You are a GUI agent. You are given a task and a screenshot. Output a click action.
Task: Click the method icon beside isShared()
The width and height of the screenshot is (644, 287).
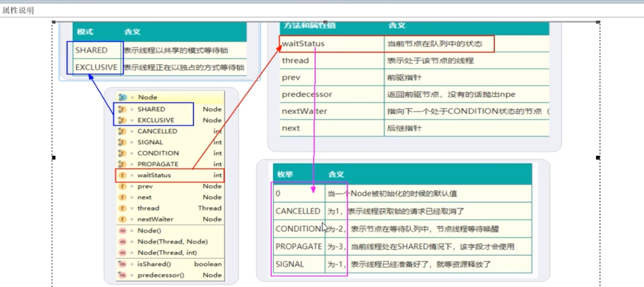(122, 264)
